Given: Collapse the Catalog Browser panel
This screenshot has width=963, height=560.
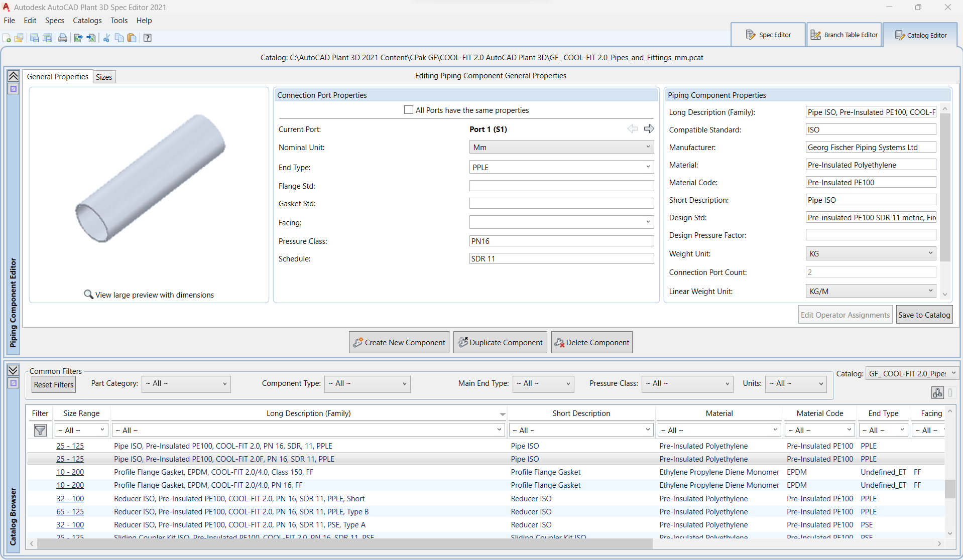Looking at the screenshot, I should point(14,370).
